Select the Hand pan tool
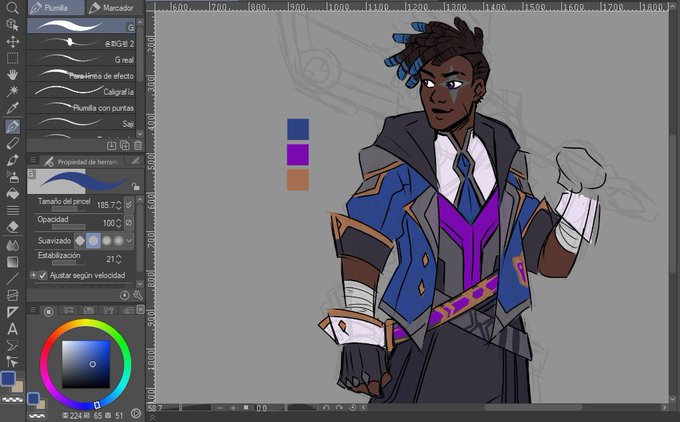Image resolution: width=680 pixels, height=422 pixels. (x=12, y=75)
